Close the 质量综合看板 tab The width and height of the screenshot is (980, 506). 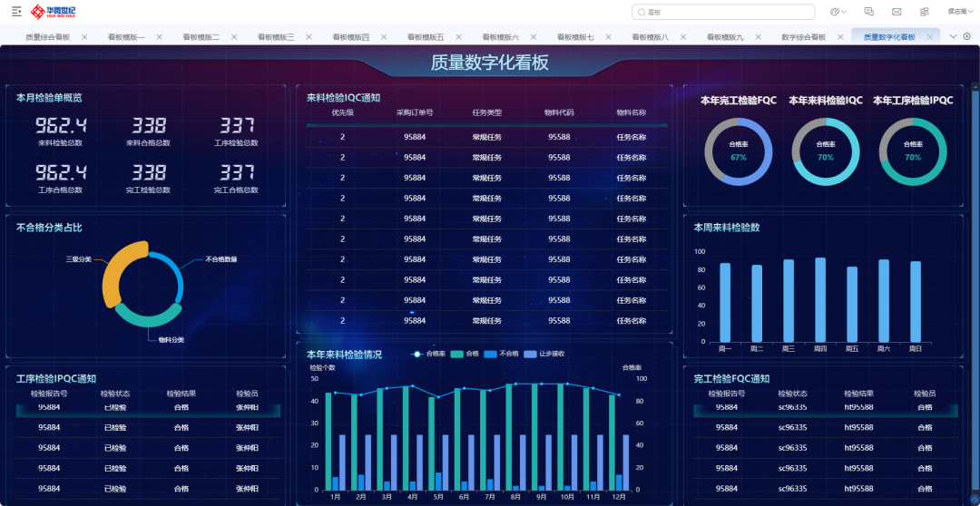[x=84, y=37]
